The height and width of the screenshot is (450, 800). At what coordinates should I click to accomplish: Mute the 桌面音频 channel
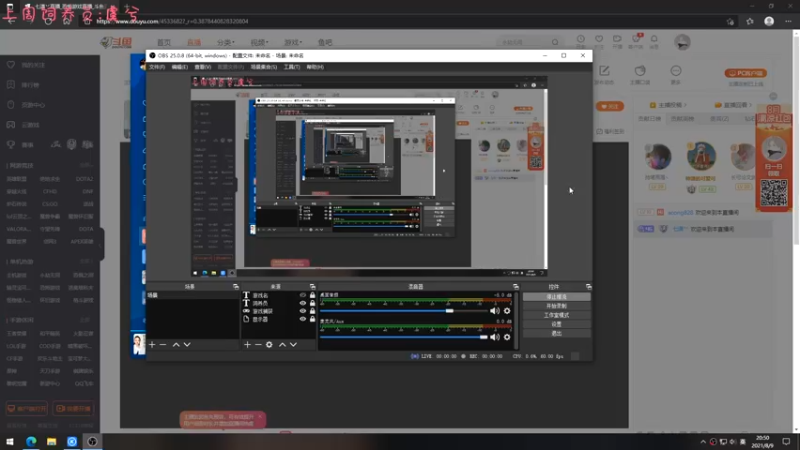pos(495,311)
